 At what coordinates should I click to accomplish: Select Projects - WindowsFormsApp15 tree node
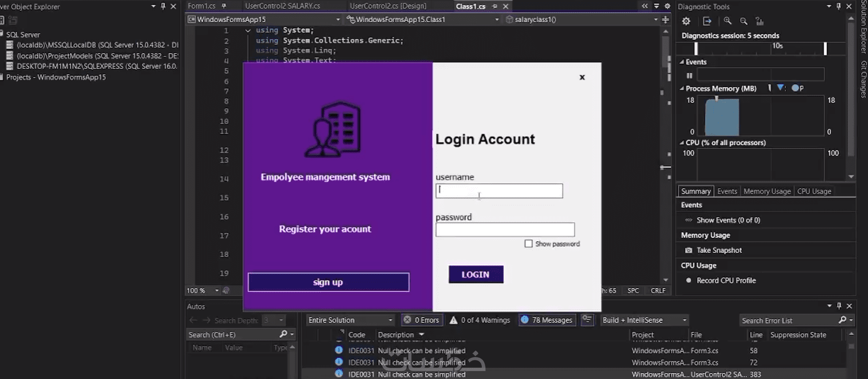click(56, 77)
